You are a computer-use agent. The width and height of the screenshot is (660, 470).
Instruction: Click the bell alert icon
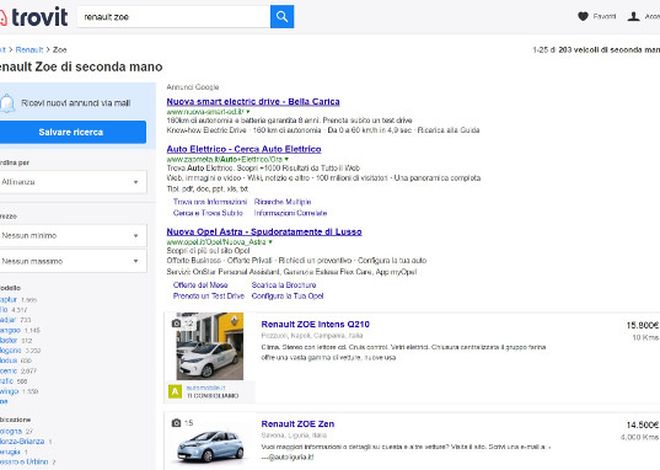pos(7,104)
